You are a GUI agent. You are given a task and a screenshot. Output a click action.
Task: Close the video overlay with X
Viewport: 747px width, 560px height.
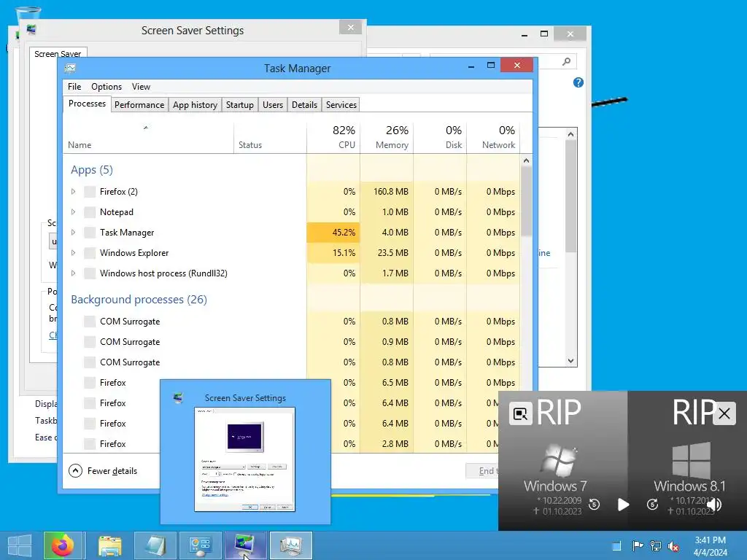(724, 413)
